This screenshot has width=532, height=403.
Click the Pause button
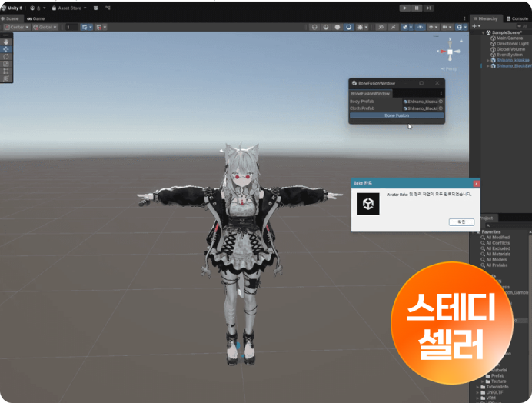coord(416,8)
